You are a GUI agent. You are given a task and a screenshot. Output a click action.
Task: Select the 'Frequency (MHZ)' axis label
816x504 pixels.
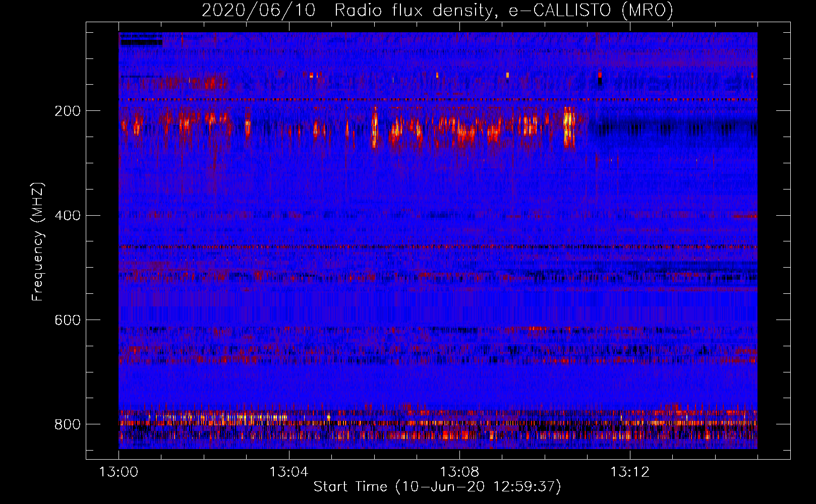click(38, 241)
